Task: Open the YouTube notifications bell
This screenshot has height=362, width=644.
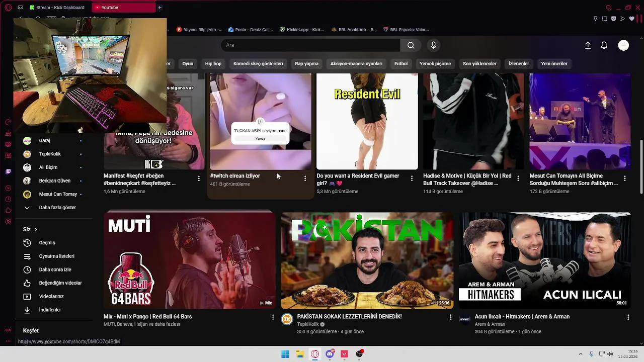Action: pyautogui.click(x=603, y=45)
